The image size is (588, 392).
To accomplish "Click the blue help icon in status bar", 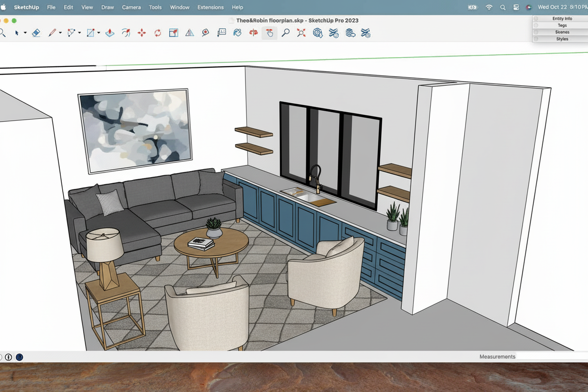I will coord(19,357).
